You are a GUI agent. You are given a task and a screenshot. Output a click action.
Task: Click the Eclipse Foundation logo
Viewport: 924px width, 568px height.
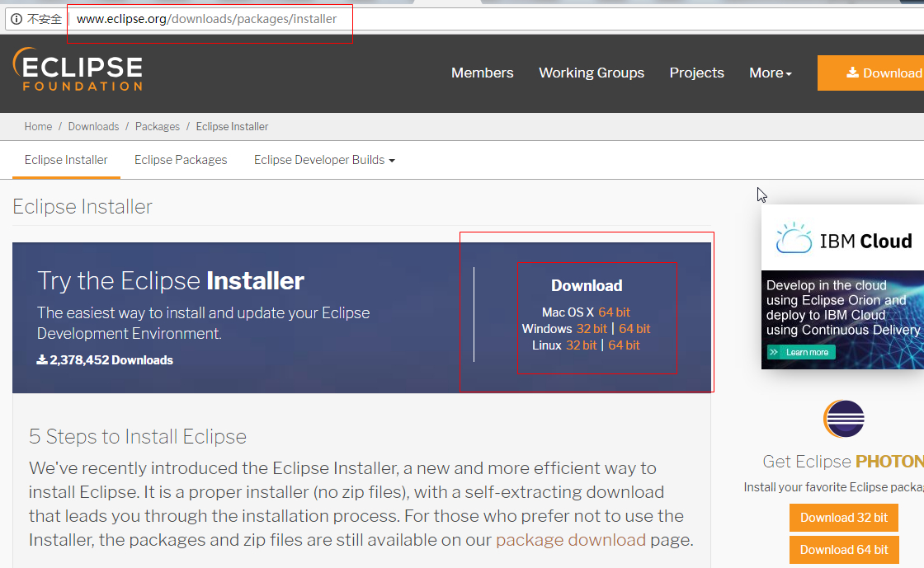click(78, 70)
